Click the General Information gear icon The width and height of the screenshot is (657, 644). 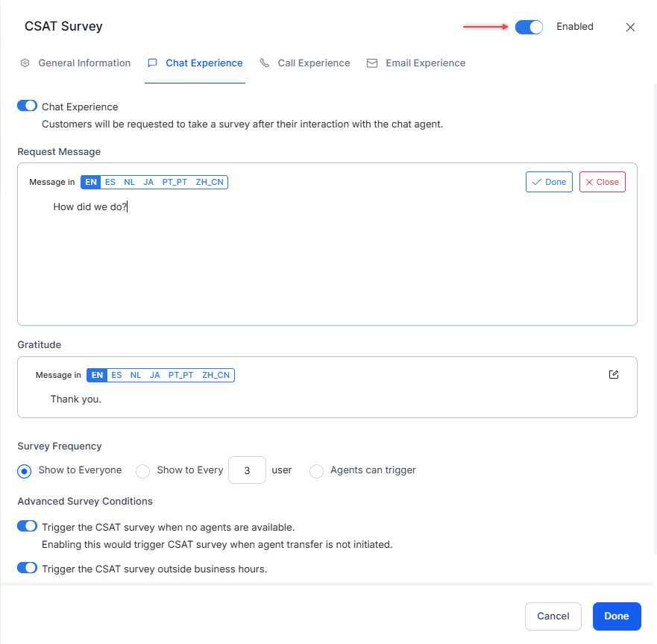[x=25, y=63]
